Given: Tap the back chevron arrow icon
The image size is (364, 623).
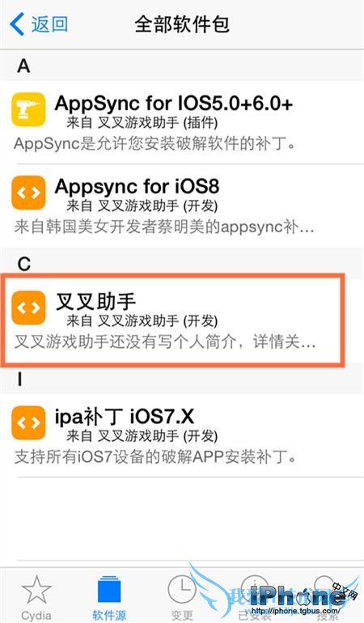Looking at the screenshot, I should point(17,23).
